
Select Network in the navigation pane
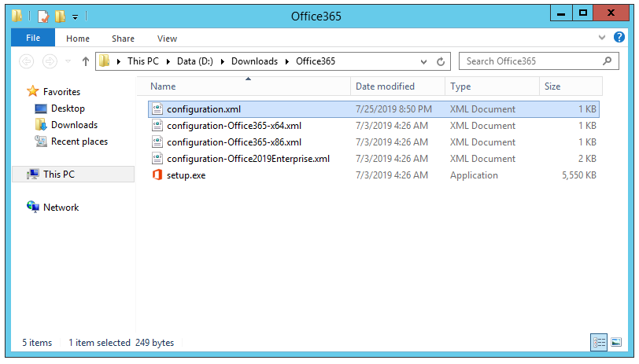(x=61, y=208)
